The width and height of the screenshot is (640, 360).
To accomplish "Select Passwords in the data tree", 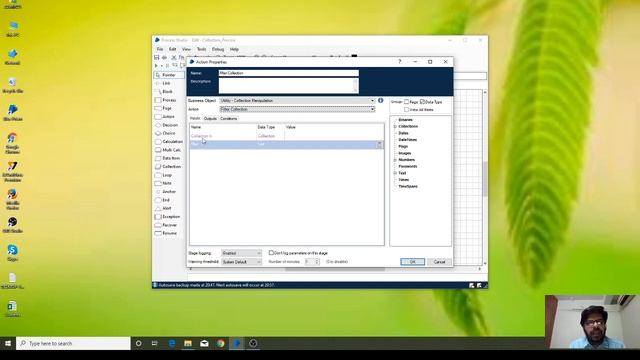I will [408, 167].
